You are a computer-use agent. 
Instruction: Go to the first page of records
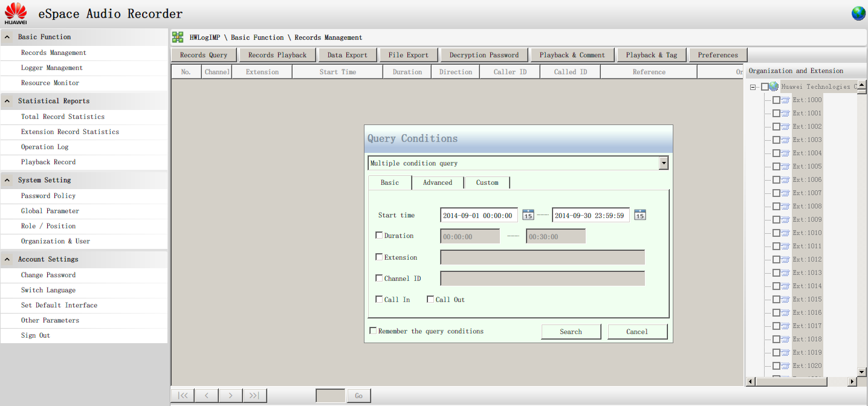[x=183, y=396]
